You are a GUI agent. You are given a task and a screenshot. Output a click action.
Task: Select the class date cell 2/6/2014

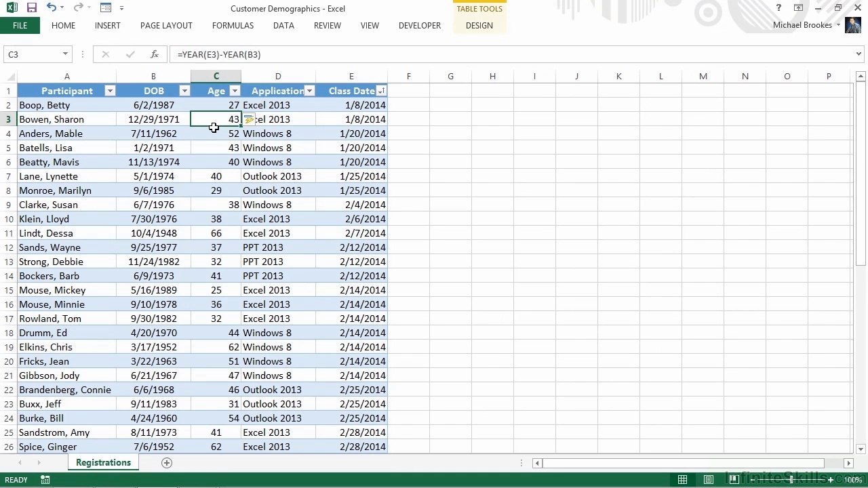[351, 219]
